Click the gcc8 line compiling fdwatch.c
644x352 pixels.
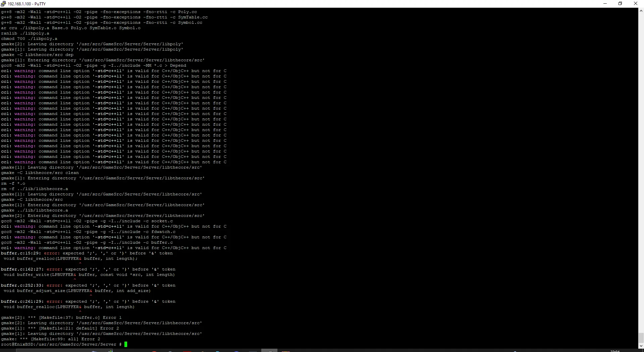89,232
